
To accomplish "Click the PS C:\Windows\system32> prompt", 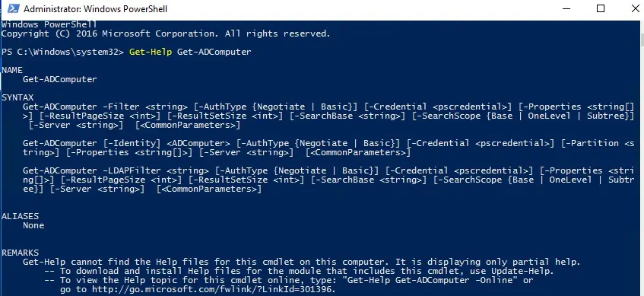I will coord(62,53).
